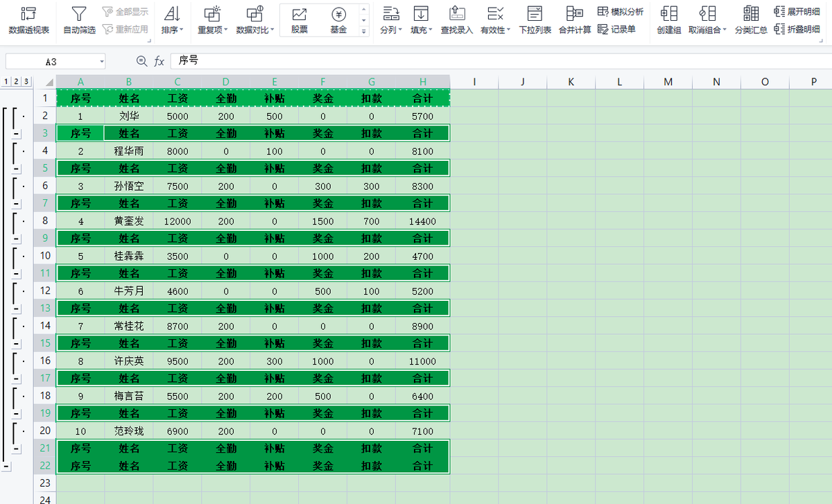Viewport: 832px width, 504px height.
Task: Click the magnifier icon beside fx
Action: [141, 61]
